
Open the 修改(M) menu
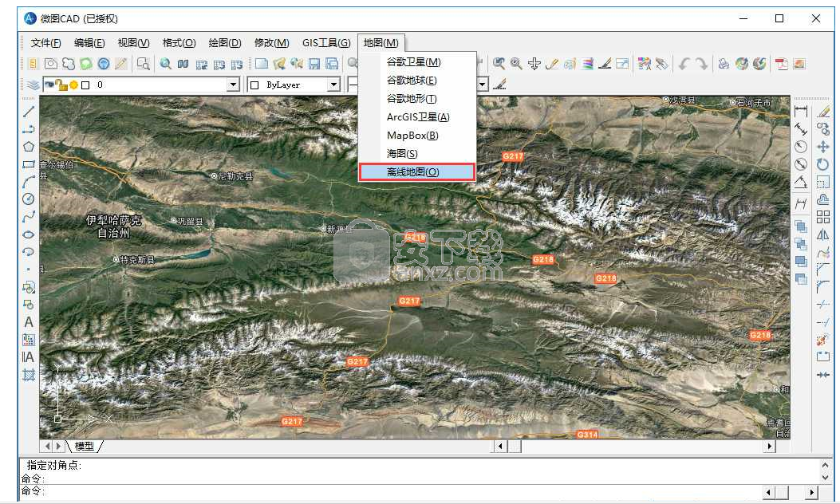click(271, 43)
